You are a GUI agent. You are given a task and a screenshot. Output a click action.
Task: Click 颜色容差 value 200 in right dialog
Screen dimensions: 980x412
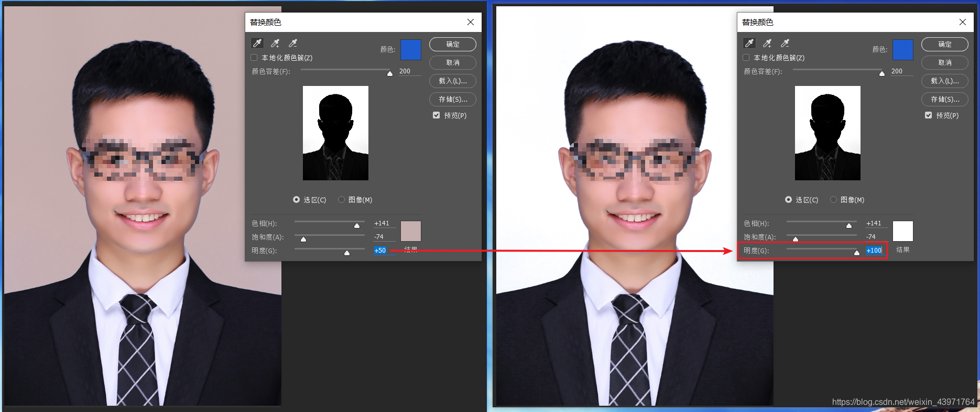[x=901, y=71]
